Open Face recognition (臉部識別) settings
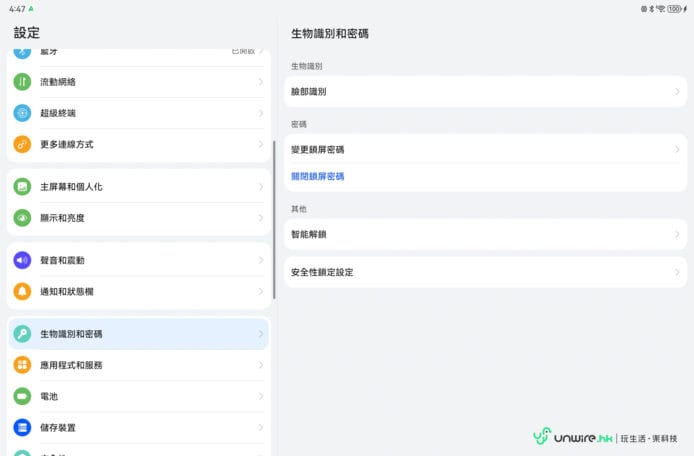This screenshot has height=456, width=694. coord(484,91)
